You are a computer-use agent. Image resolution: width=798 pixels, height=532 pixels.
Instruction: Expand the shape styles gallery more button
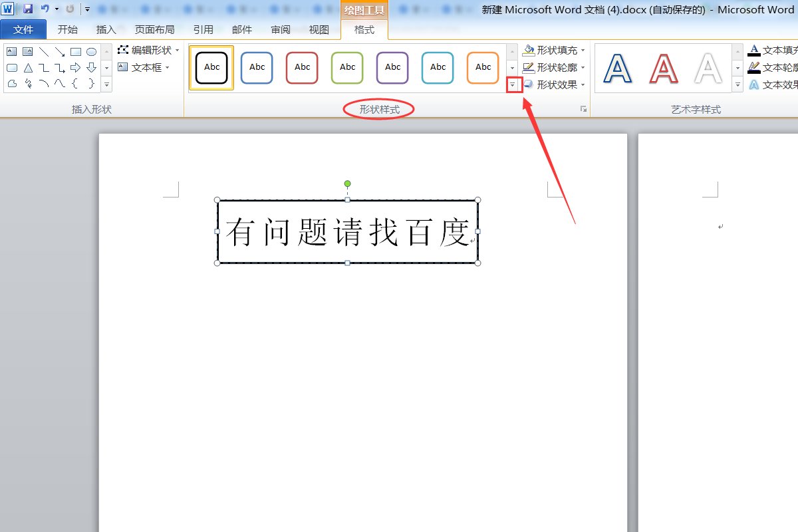pos(512,84)
